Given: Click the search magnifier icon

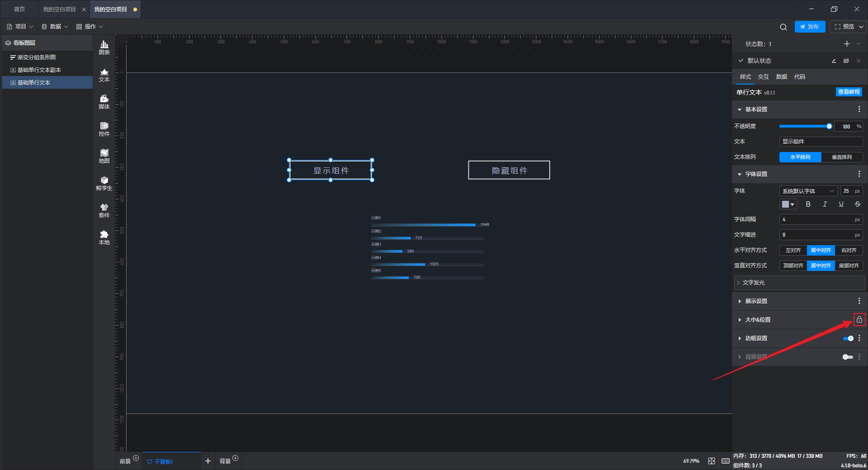Looking at the screenshot, I should [783, 27].
